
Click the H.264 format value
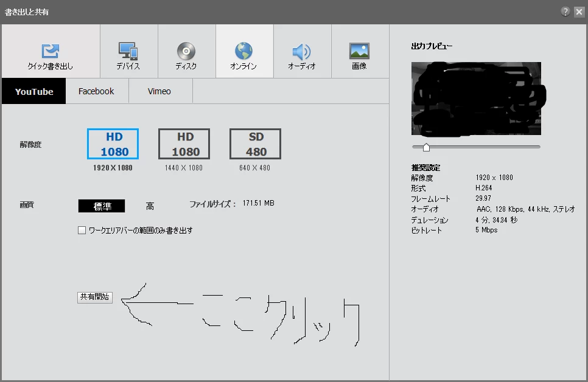(x=484, y=188)
